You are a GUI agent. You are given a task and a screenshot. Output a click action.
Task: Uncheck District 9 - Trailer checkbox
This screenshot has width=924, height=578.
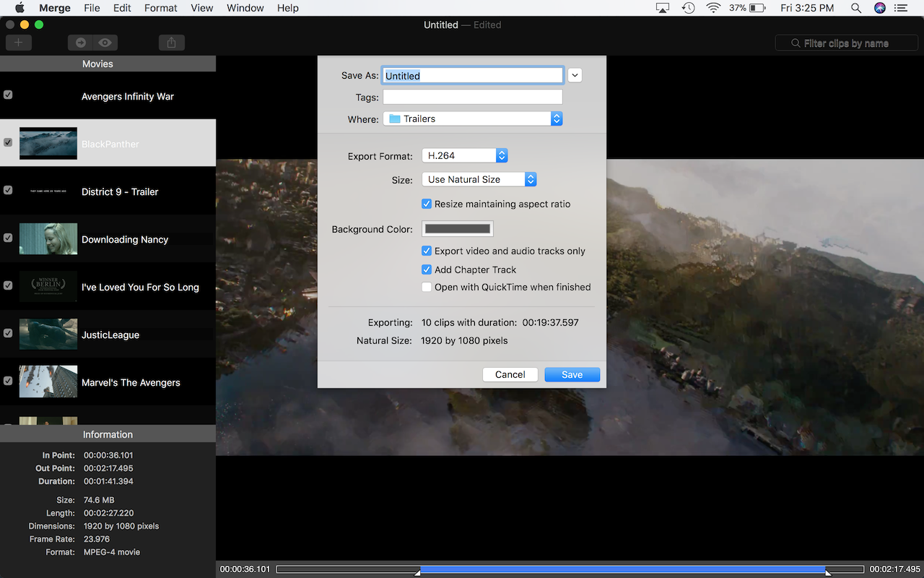tap(8, 190)
